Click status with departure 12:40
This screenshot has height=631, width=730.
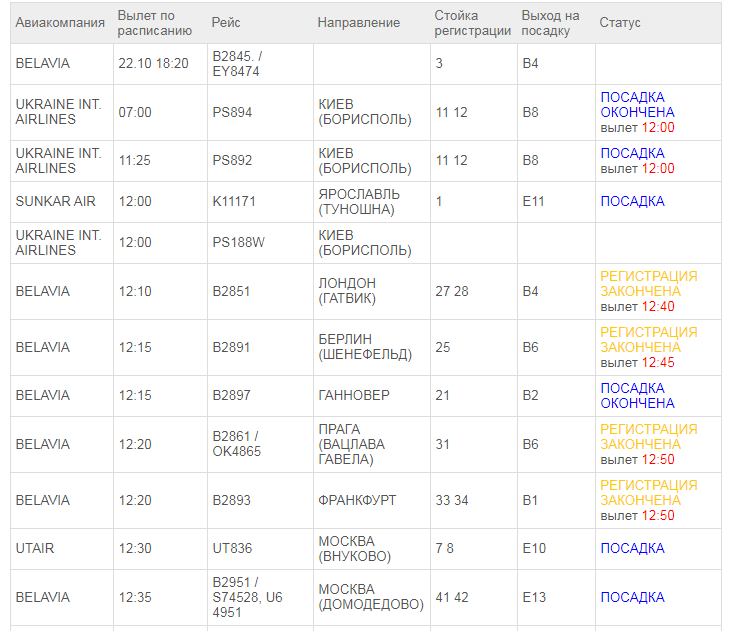(649, 292)
